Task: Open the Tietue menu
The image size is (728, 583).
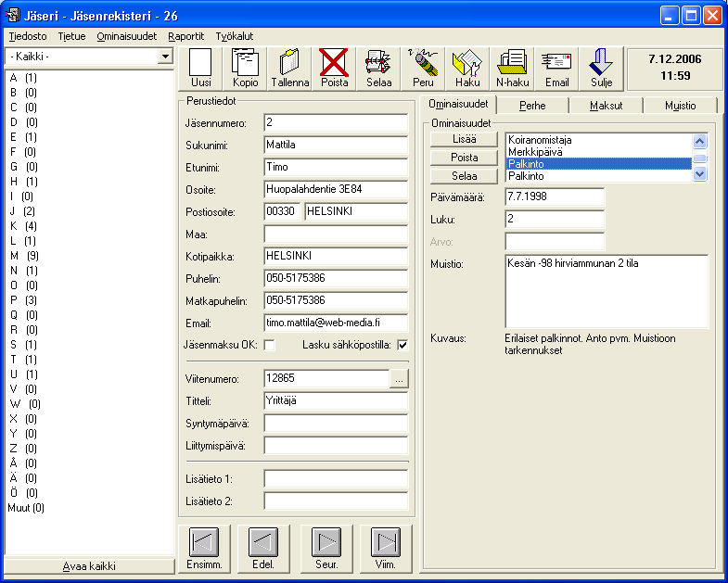Action: click(72, 36)
